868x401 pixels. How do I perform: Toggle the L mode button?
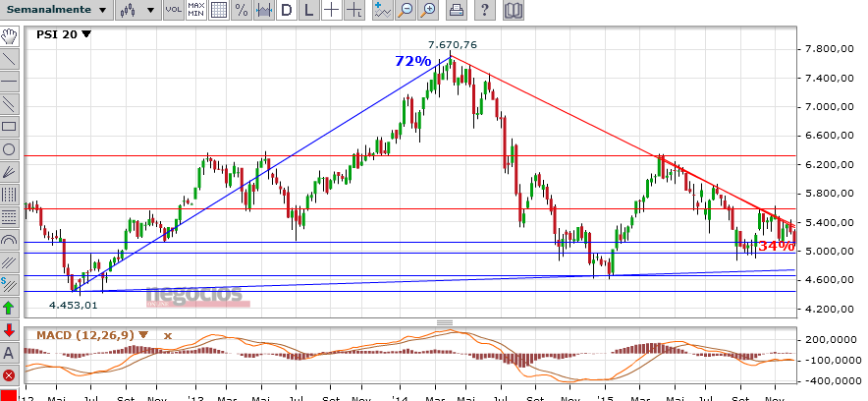pos(309,10)
